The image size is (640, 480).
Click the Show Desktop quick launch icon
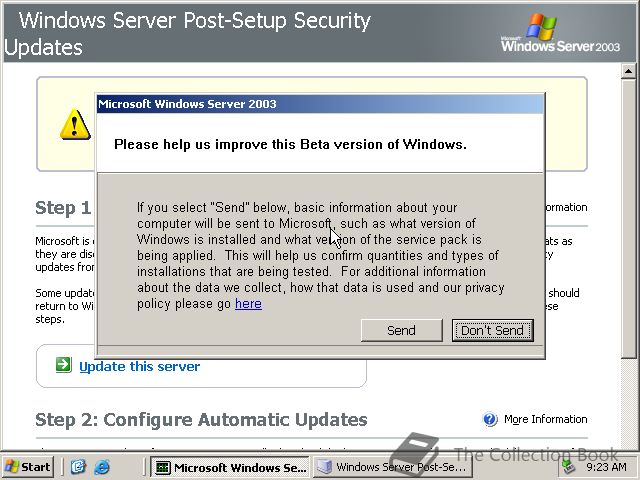(78, 467)
